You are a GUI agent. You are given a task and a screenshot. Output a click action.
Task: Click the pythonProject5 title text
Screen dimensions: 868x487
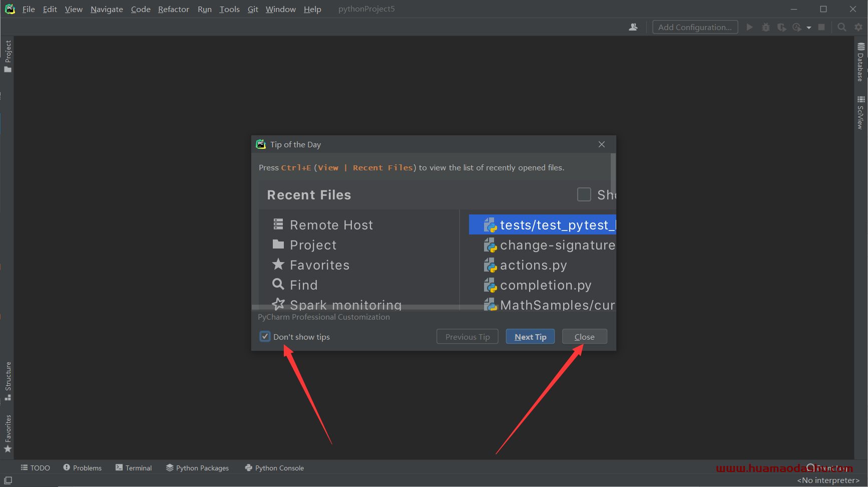366,9
